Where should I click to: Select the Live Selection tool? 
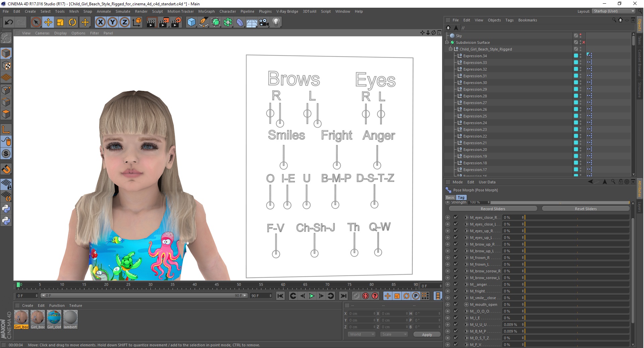pyautogui.click(x=36, y=22)
